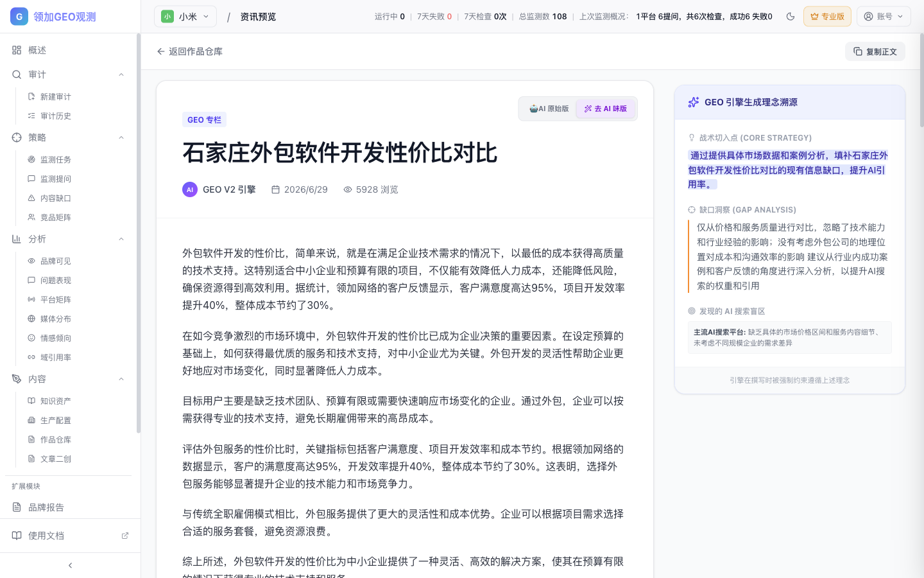The width and height of the screenshot is (924, 578).
Task: Click the 知识资产 book icon
Action: tap(31, 401)
